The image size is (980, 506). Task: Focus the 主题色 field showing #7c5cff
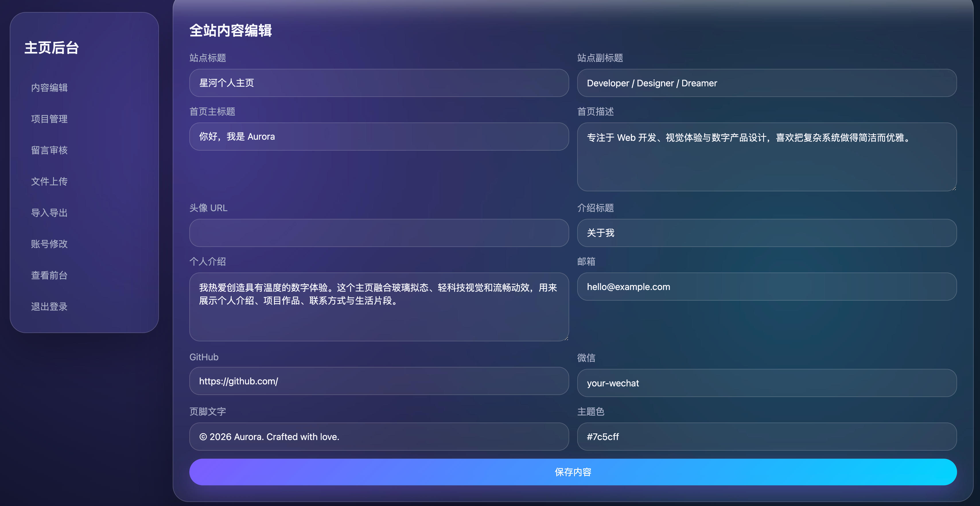click(767, 436)
